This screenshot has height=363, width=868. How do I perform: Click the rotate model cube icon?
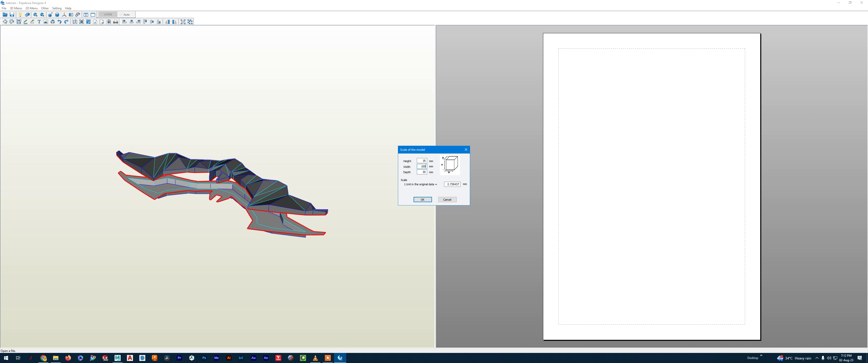[x=52, y=21]
